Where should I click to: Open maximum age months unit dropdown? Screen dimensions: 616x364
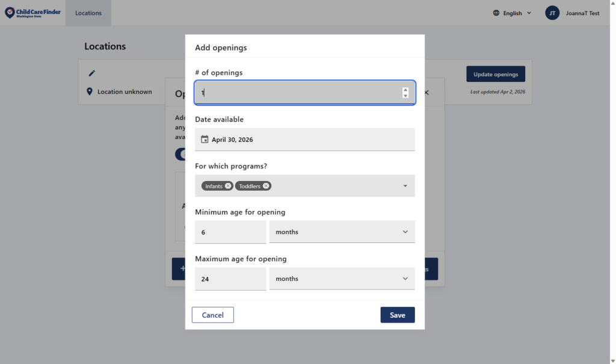[342, 279]
